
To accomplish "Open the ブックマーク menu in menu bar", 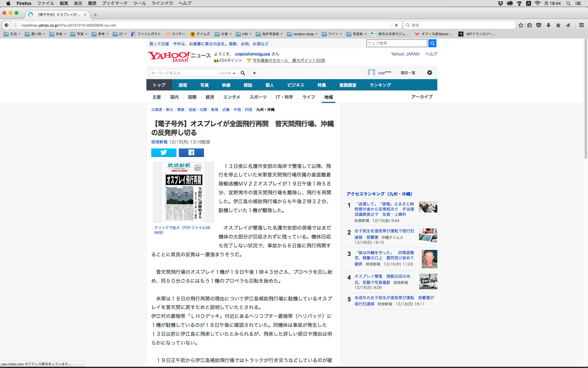I will coord(115,3).
